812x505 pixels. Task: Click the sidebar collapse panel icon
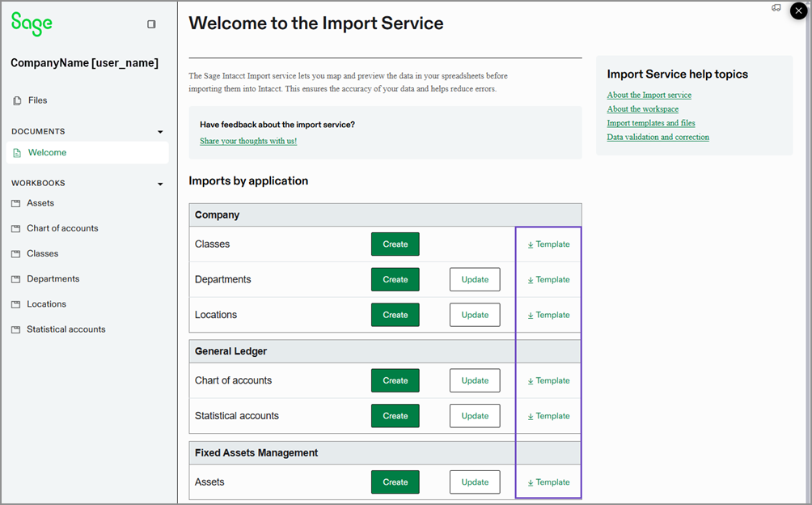(x=150, y=24)
